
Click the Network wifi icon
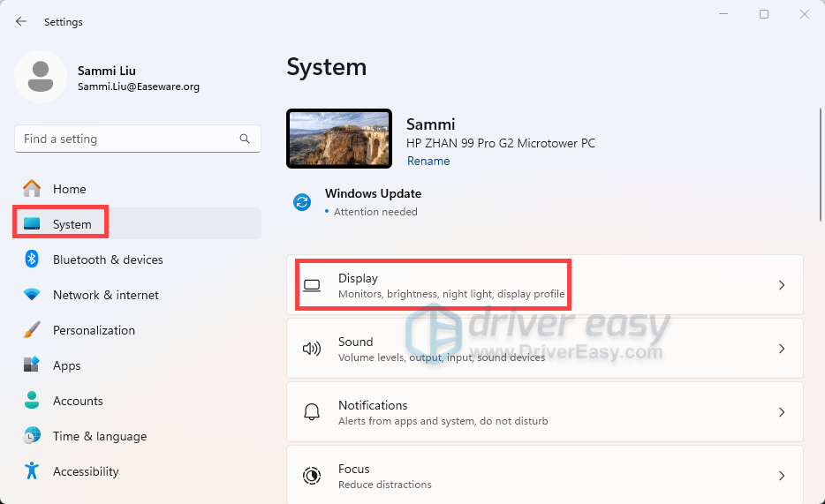32,295
